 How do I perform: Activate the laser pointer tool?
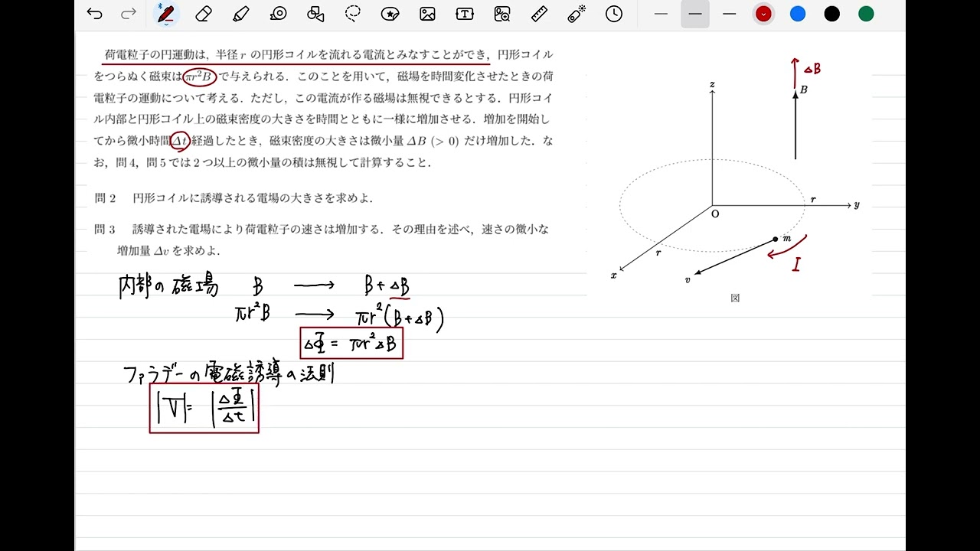(577, 14)
